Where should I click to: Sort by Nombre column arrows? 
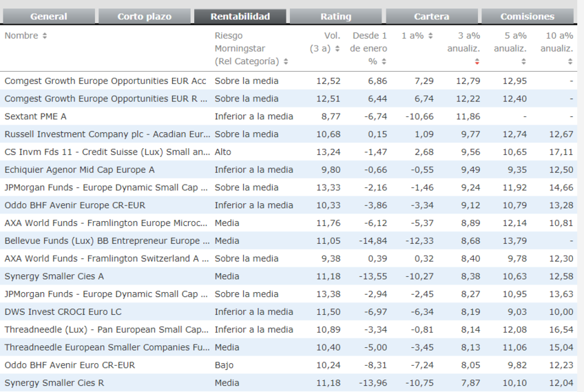pos(45,36)
